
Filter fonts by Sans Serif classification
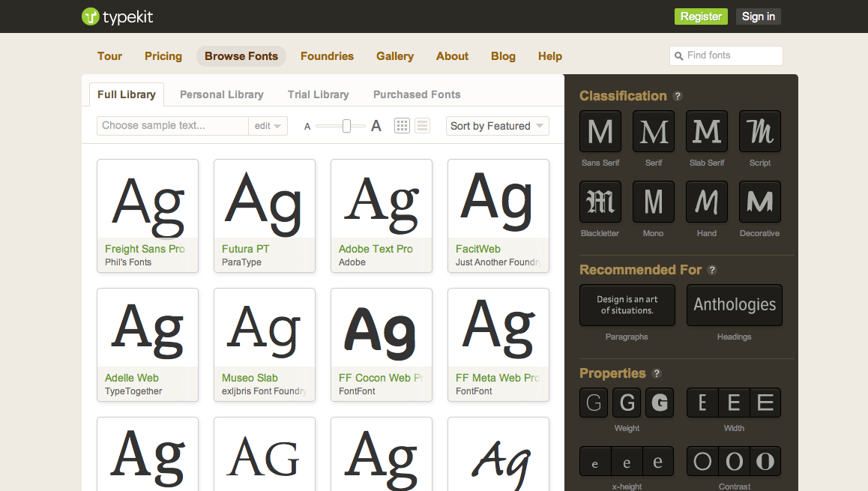tap(600, 130)
